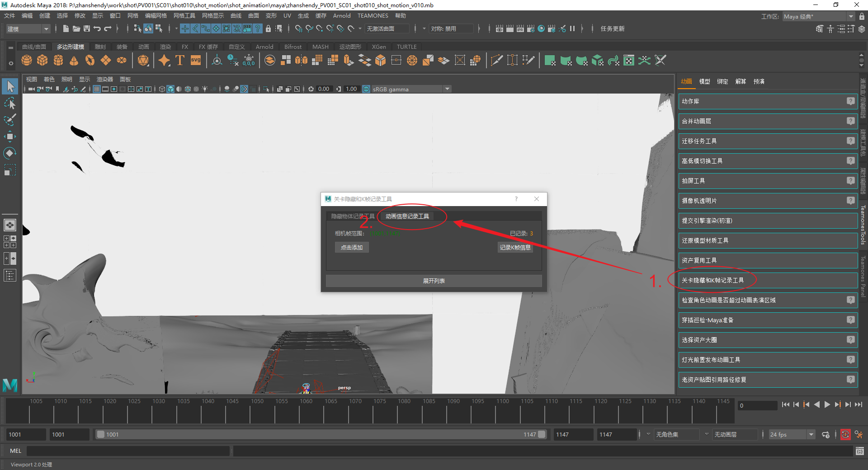Toggle snap to grids

298,28
